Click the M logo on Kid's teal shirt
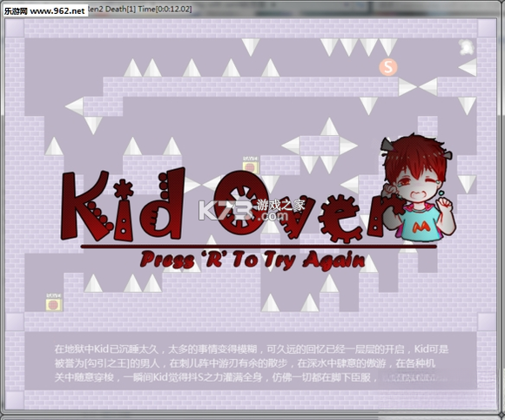The image size is (505, 420). [421, 227]
